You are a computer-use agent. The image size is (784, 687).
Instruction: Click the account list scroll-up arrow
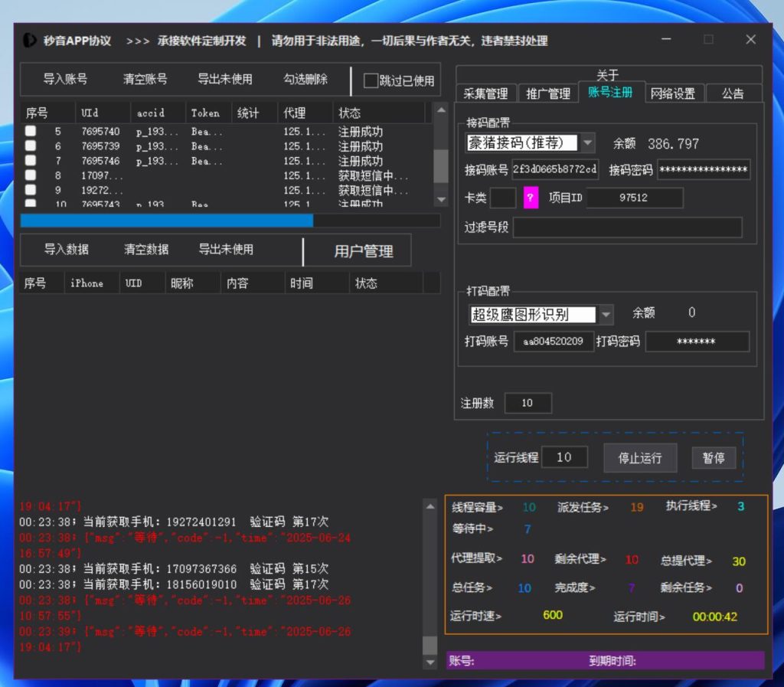[441, 112]
